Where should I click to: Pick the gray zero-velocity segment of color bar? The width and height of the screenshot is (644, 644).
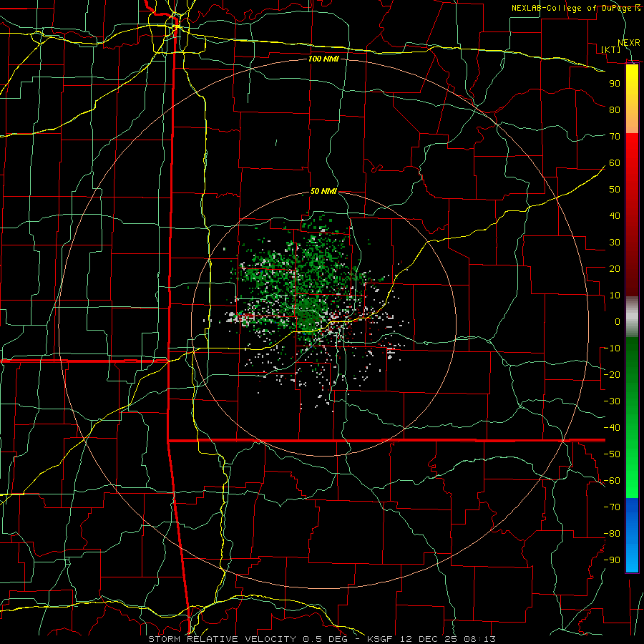[632, 317]
